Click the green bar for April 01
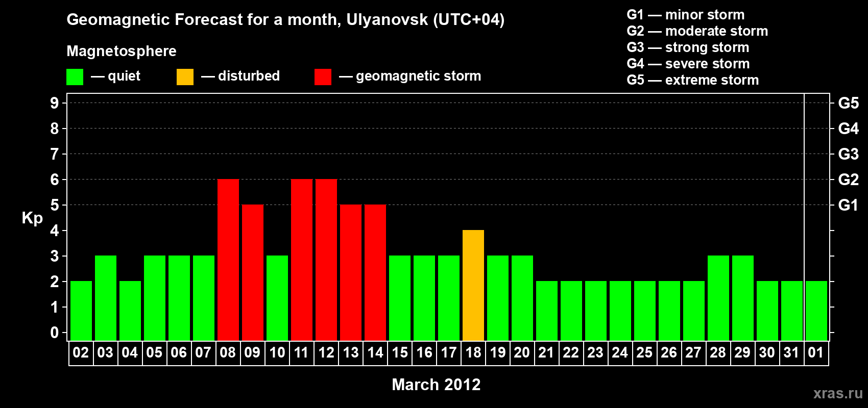 [x=816, y=311]
